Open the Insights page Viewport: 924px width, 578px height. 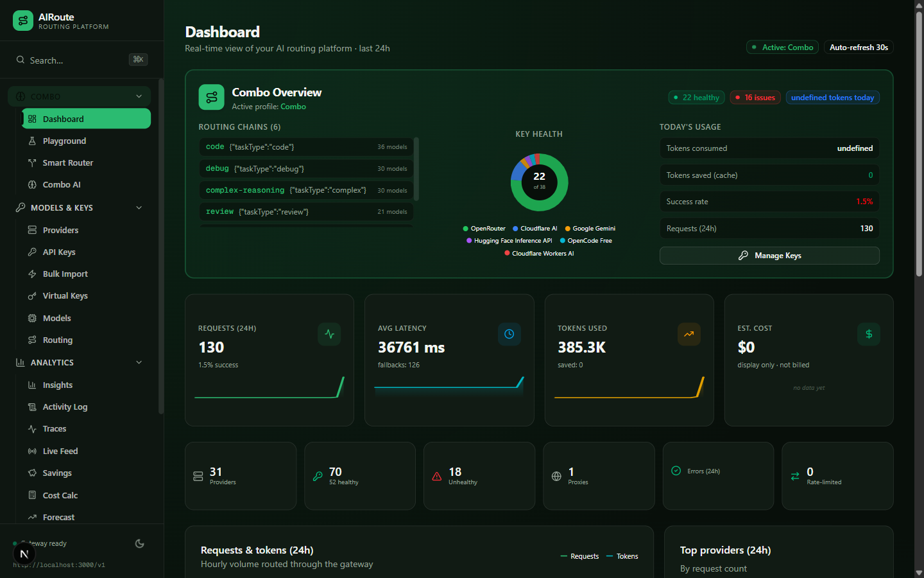click(x=86, y=385)
